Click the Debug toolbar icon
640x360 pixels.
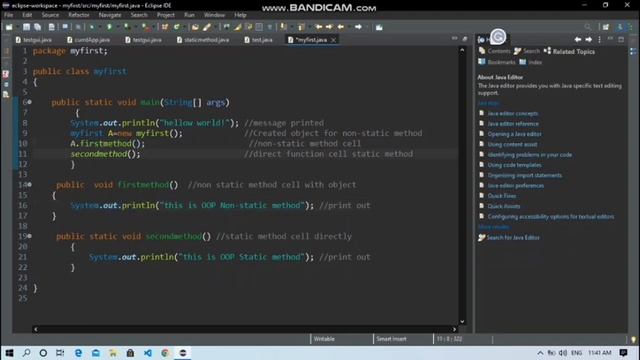[92, 27]
